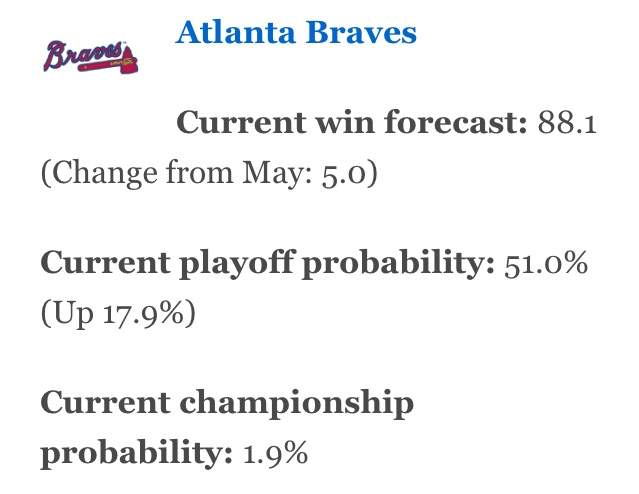Image resolution: width=639 pixels, height=494 pixels.
Task: Click the Change from May note
Action: tap(209, 174)
